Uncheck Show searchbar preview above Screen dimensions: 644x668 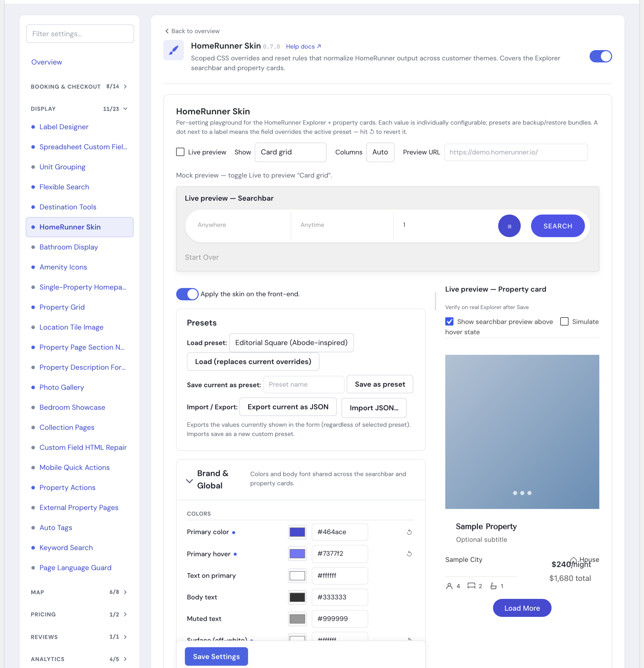pos(449,321)
